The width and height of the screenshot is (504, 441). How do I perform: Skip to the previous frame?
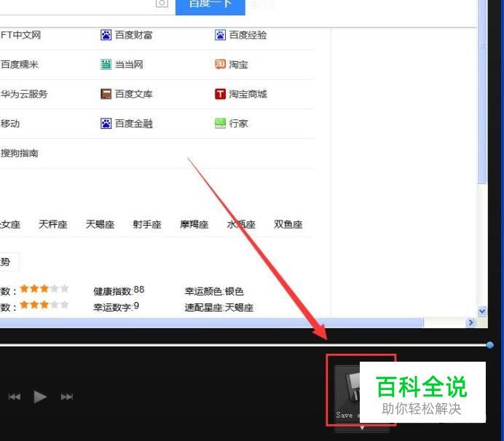point(15,397)
